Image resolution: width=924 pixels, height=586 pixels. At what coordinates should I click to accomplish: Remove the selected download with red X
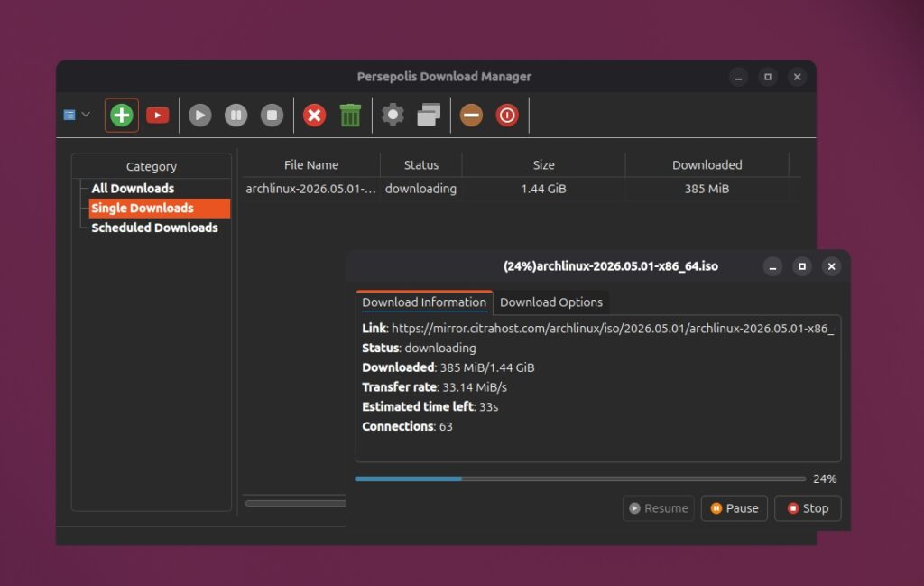pos(314,115)
